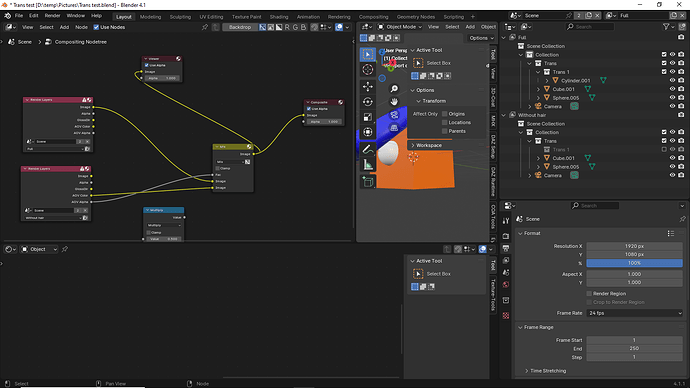
Task: Adjust the Multiply node Value slider
Action: tap(163, 239)
